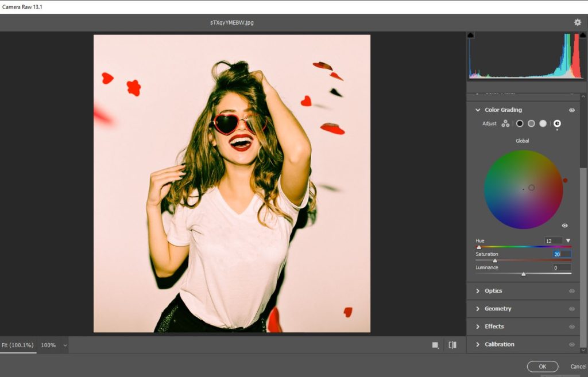This screenshot has height=377, width=588.
Task: Toggle highlight clipping warning in histogram
Action: 583,35
